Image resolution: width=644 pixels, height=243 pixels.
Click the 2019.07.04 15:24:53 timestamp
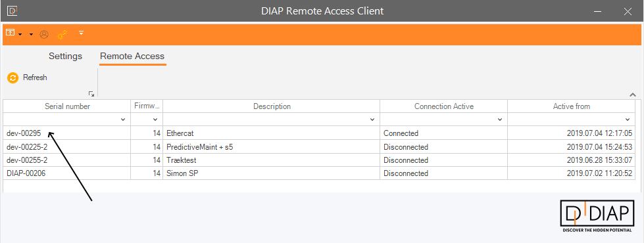tap(599, 146)
